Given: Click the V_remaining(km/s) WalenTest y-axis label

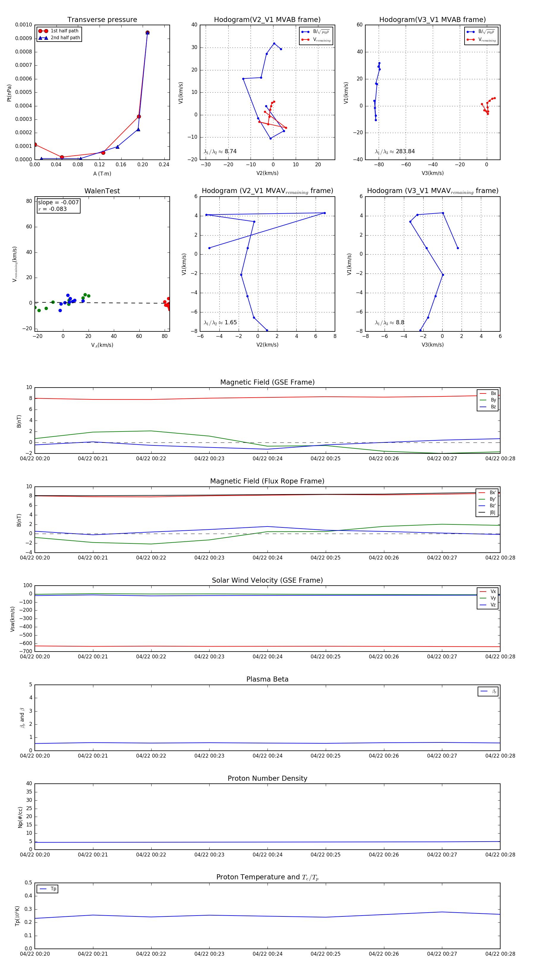Looking at the screenshot, I should point(15,264).
